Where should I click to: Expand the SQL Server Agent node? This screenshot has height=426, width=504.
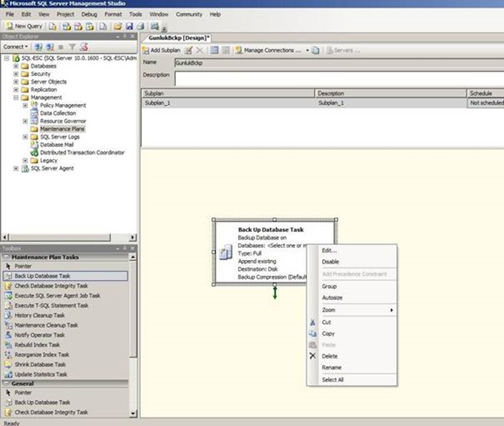point(16,169)
